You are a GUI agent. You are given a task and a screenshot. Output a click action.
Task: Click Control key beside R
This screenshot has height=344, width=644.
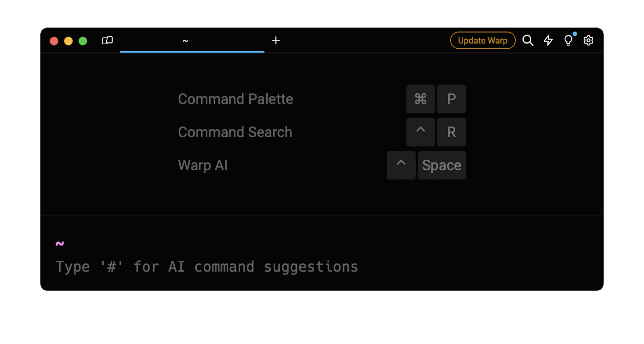coord(420,132)
